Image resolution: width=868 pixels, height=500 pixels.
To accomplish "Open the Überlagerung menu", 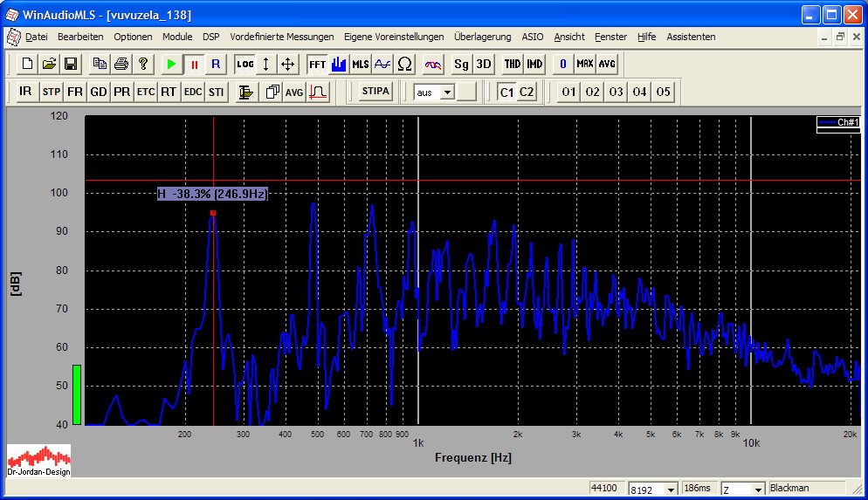I will tap(482, 37).
